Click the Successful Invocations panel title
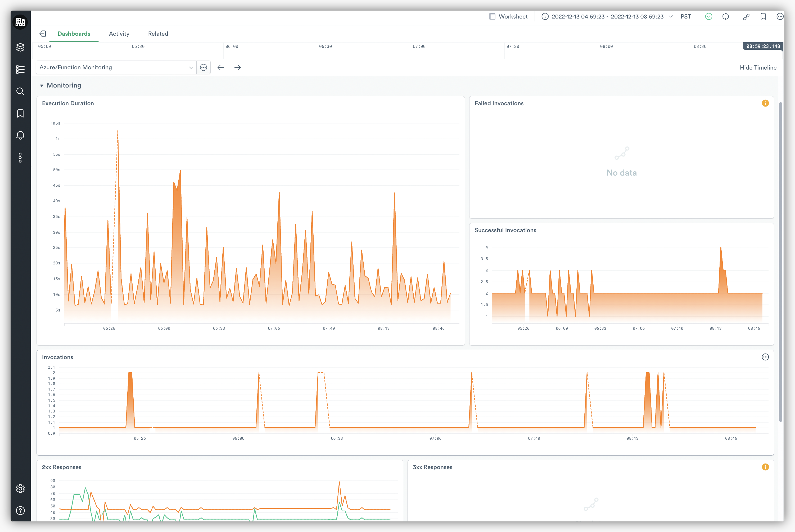 506,230
